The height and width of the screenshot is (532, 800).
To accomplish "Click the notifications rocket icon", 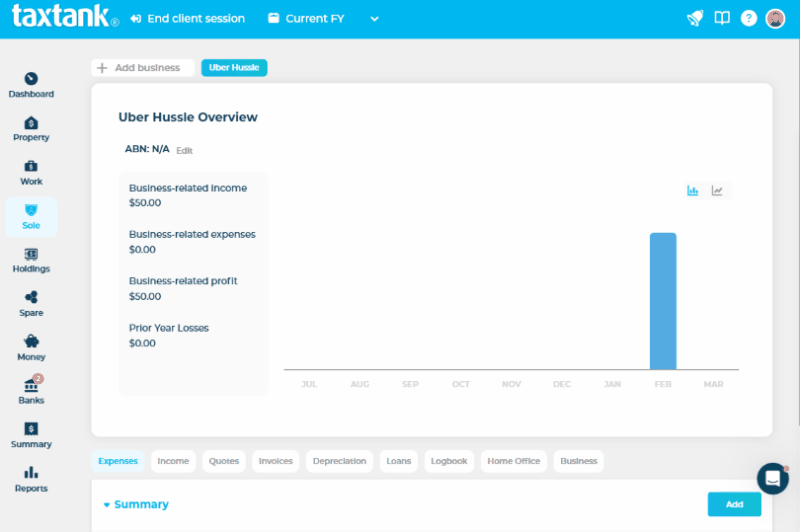I will pyautogui.click(x=695, y=18).
